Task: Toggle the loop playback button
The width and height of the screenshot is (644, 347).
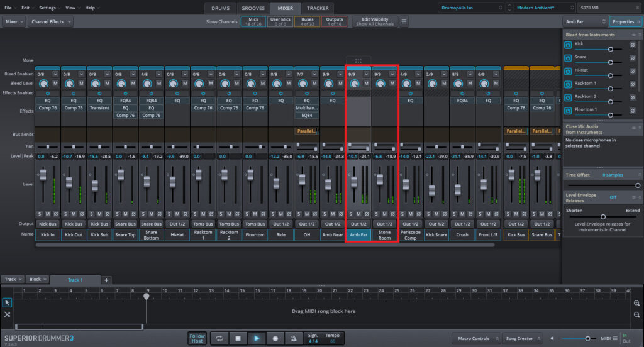Action: pos(219,338)
